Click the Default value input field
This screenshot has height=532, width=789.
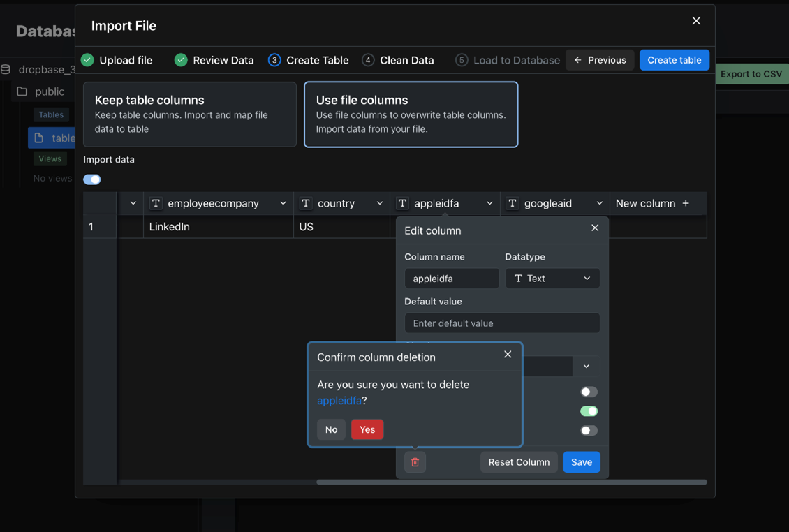[501, 323]
